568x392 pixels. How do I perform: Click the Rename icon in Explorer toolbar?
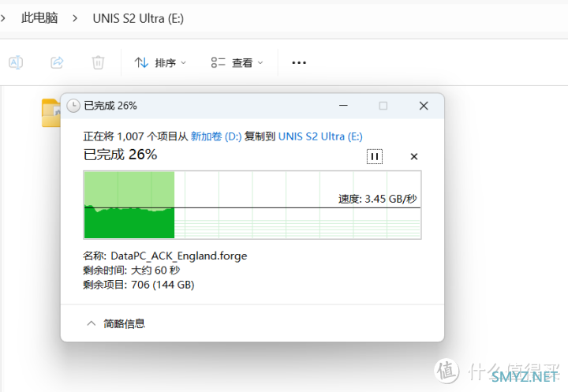tap(16, 62)
